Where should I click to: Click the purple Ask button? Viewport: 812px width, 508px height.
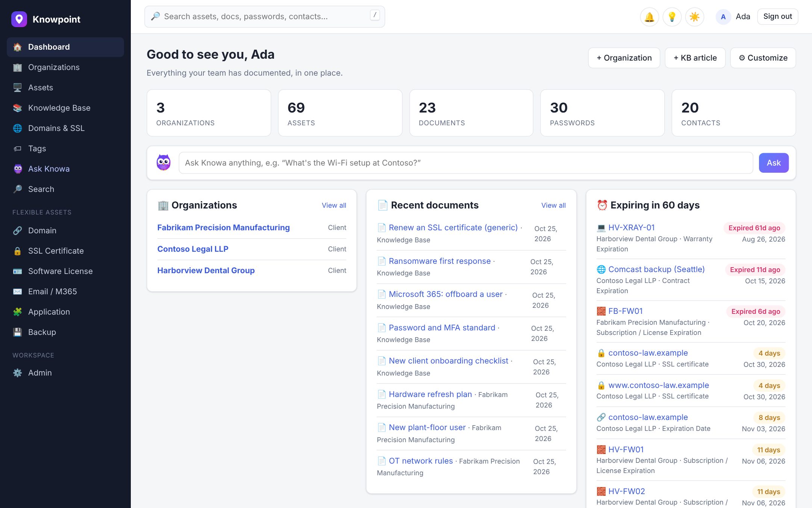[774, 163]
